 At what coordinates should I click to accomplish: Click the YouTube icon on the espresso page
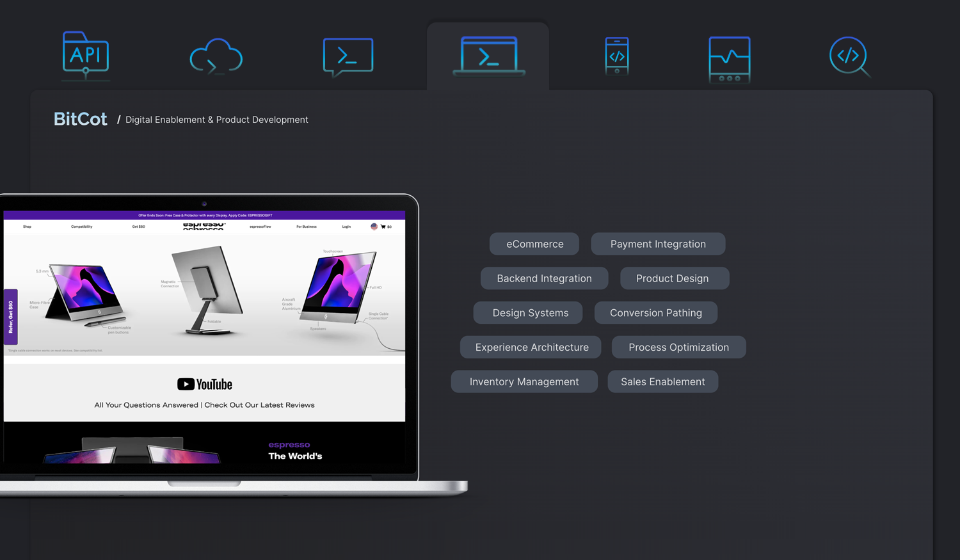tap(186, 384)
